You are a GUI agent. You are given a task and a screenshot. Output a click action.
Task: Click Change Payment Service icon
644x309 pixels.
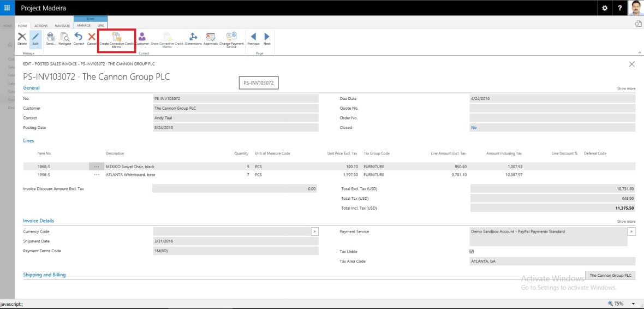231,38
